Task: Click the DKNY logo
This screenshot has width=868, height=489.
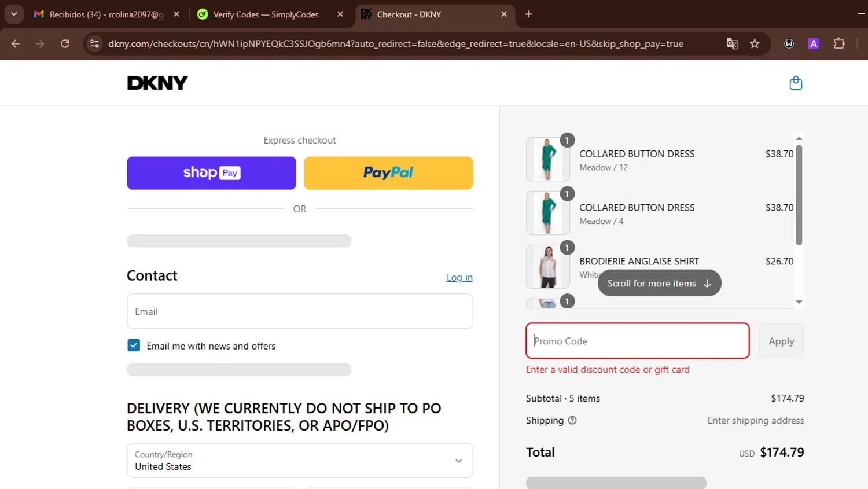Action: pos(157,83)
